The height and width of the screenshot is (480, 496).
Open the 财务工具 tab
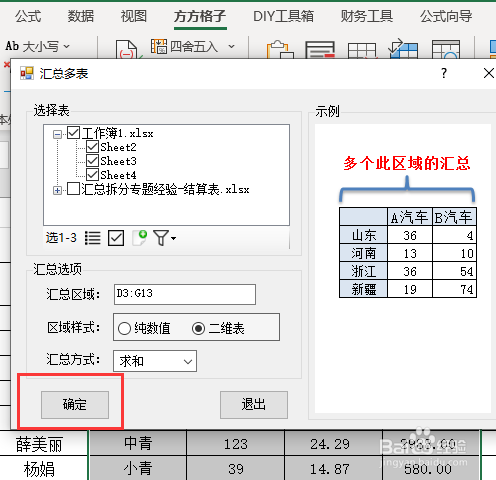(367, 16)
